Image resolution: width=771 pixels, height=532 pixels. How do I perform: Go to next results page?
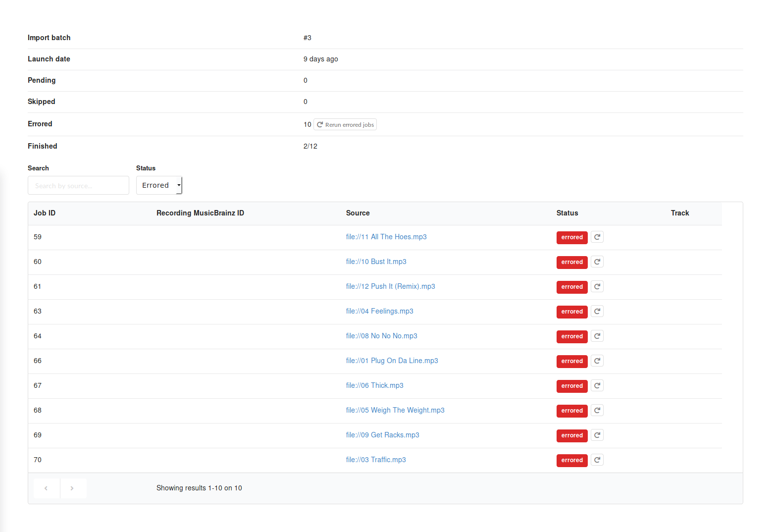tap(73, 488)
